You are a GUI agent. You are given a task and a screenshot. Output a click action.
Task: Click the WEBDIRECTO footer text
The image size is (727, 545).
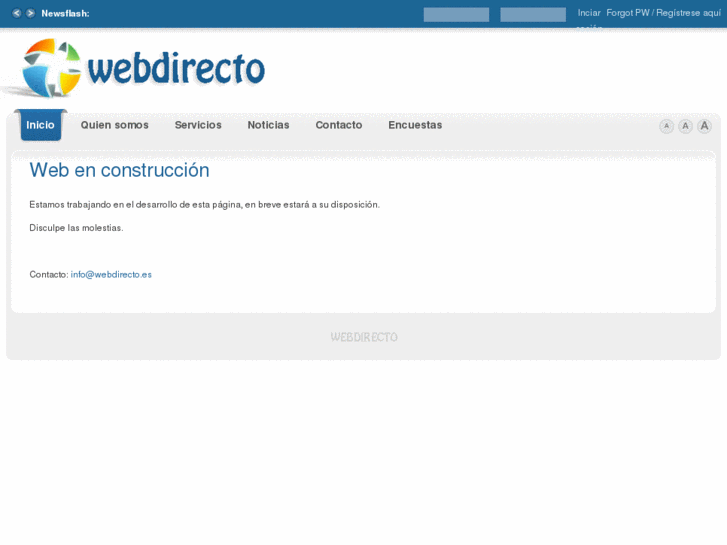[364, 337]
